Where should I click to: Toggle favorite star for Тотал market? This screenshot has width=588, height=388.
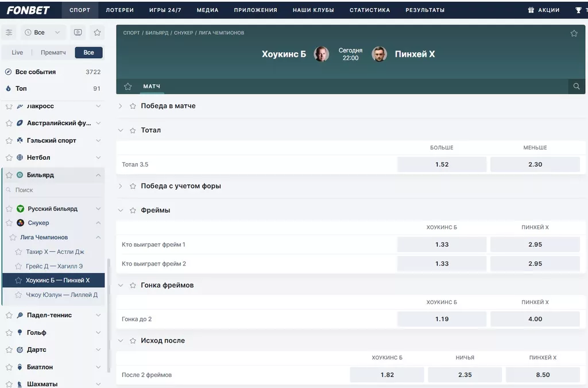pos(133,130)
